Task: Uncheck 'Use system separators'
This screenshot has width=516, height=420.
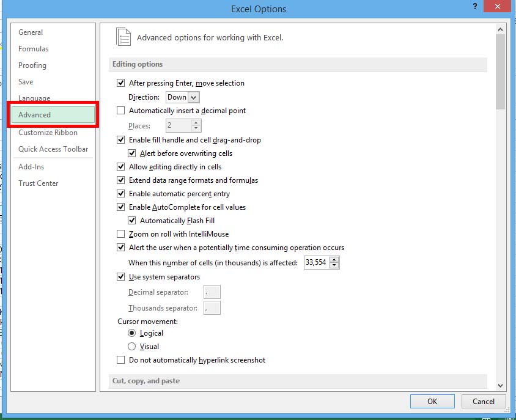Action: 120,276
